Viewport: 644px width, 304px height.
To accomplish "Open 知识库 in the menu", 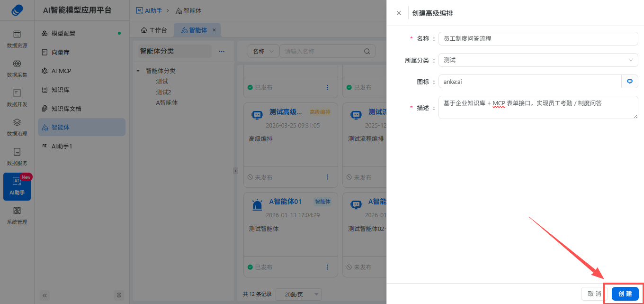I will coord(81,90).
